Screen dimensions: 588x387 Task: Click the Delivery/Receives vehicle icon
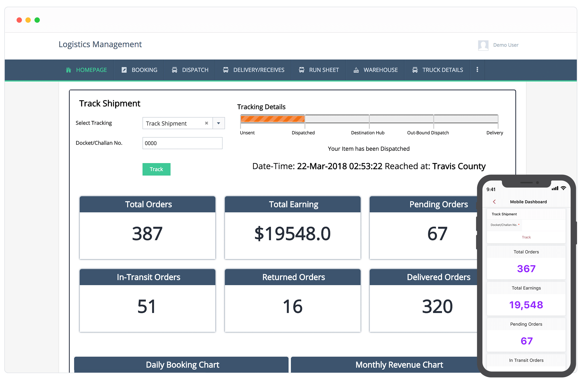226,70
